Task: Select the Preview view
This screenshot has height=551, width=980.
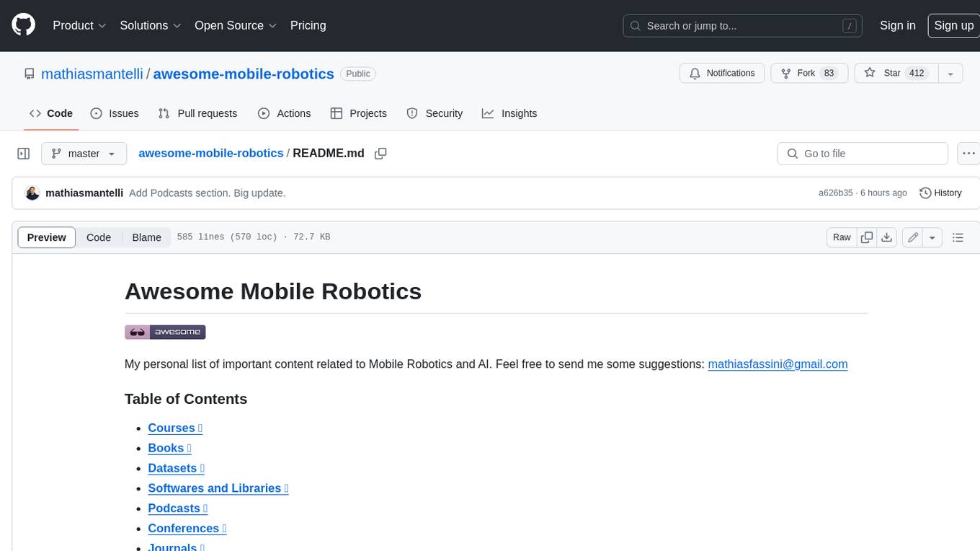Action: (47, 237)
